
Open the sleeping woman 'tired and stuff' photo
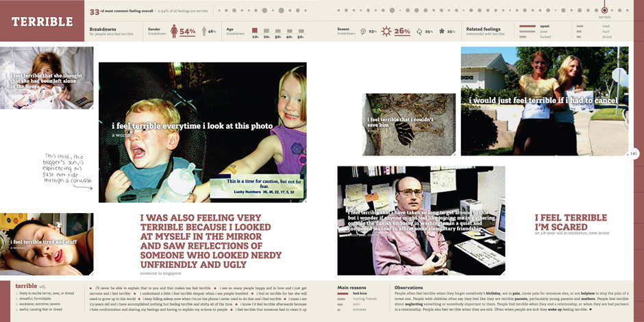click(x=47, y=244)
